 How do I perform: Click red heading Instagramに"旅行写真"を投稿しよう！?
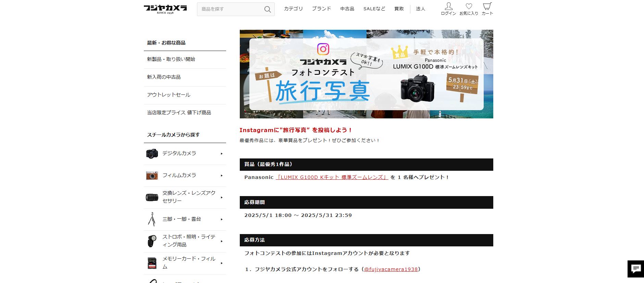point(296,130)
